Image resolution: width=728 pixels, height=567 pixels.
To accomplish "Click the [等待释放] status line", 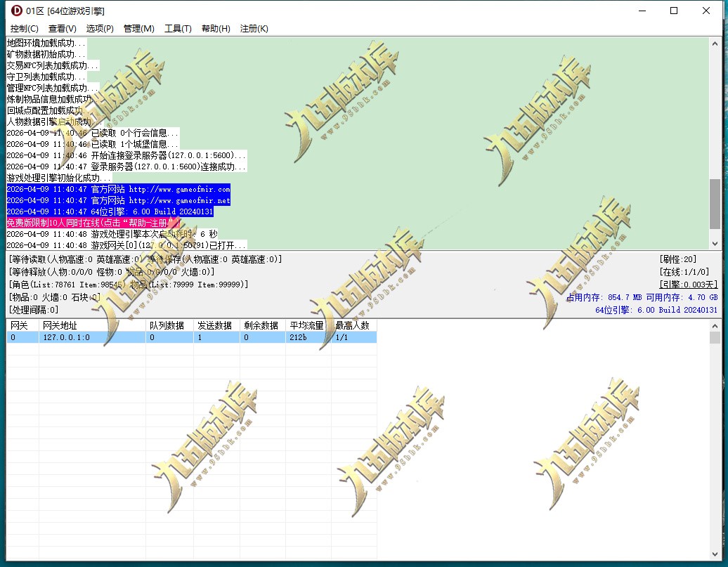I will [x=112, y=272].
